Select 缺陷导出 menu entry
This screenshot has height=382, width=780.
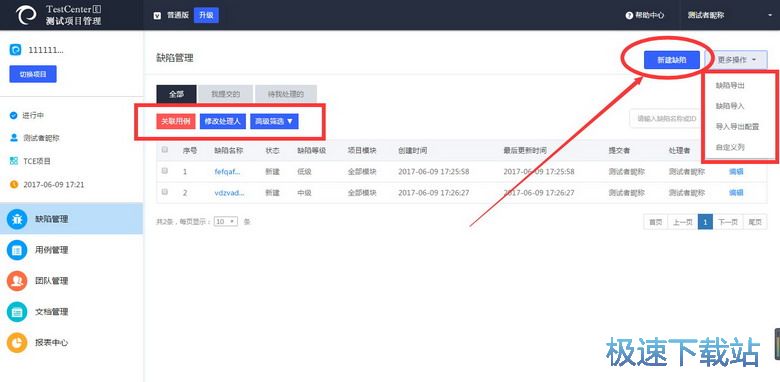point(730,86)
